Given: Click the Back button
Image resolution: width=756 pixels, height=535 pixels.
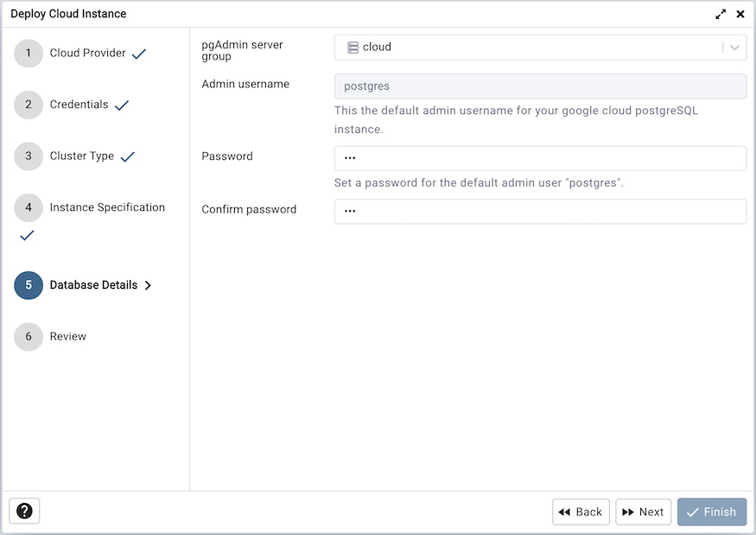Looking at the screenshot, I should [581, 512].
